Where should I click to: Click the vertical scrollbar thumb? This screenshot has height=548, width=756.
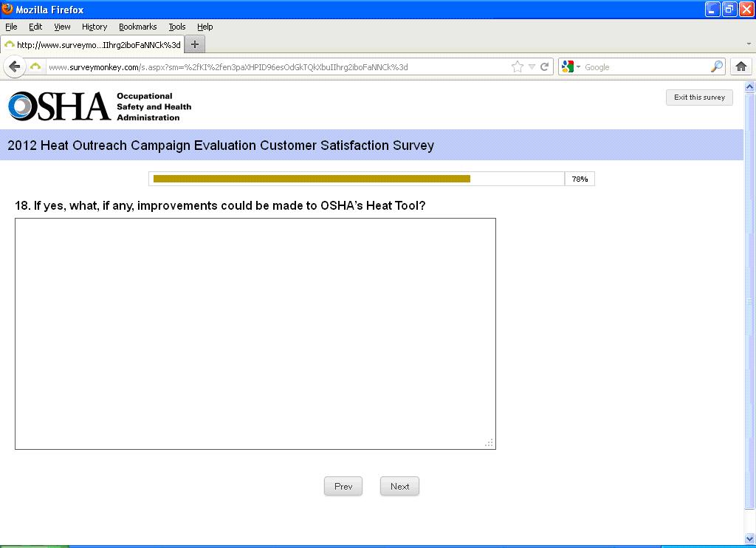(749, 301)
